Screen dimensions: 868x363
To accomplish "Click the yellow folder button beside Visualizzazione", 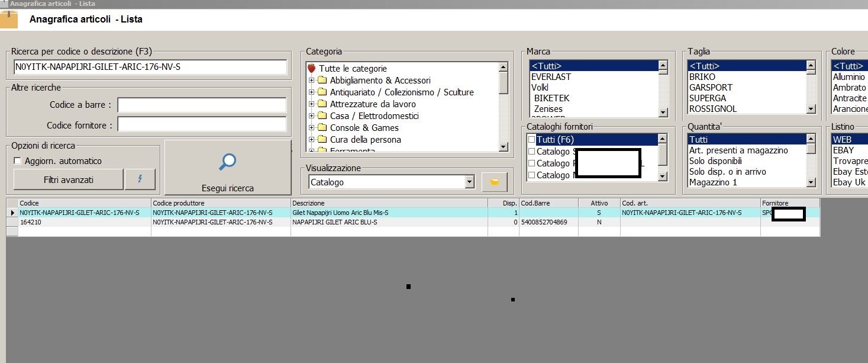I will (495, 182).
